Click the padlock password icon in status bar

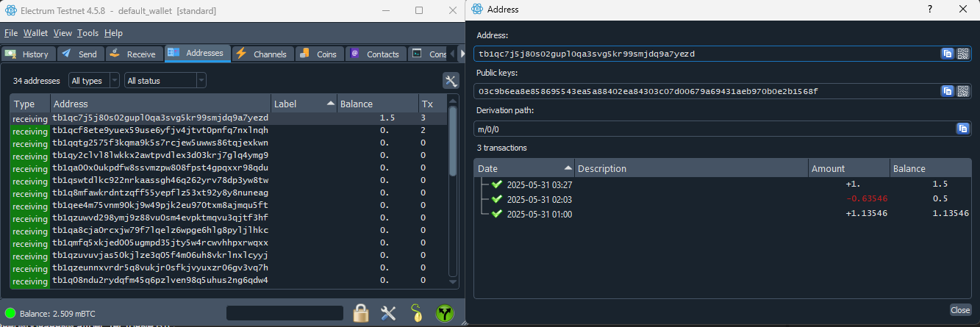pos(360,313)
